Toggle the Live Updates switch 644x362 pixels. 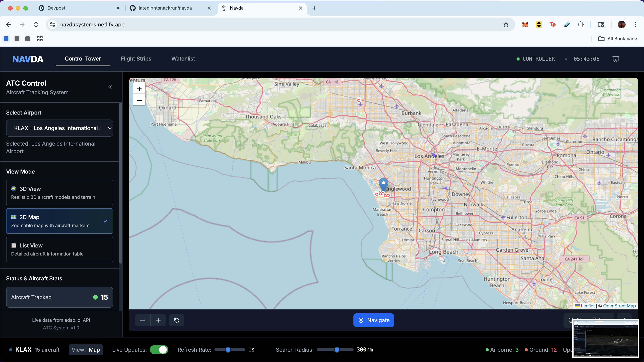(x=159, y=350)
